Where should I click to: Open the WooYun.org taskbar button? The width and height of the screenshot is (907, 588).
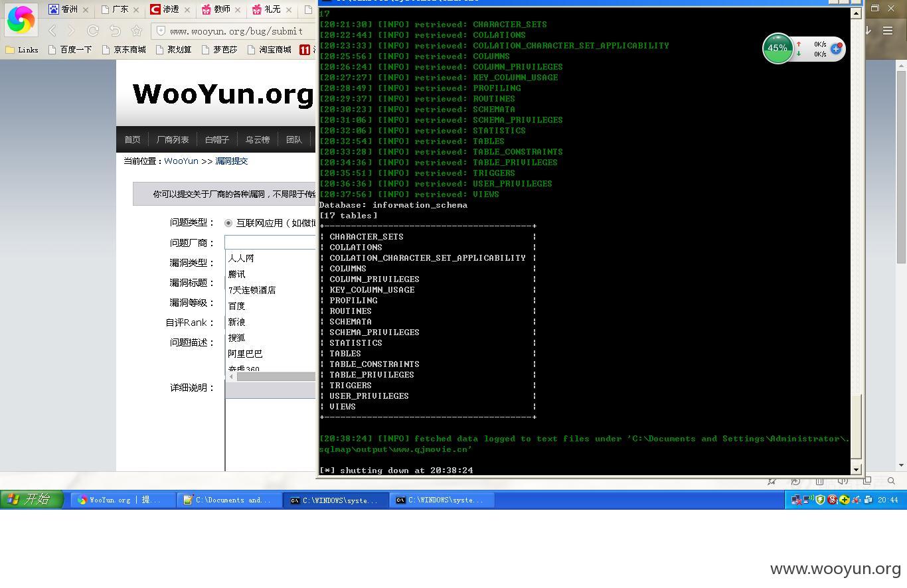[x=123, y=500]
